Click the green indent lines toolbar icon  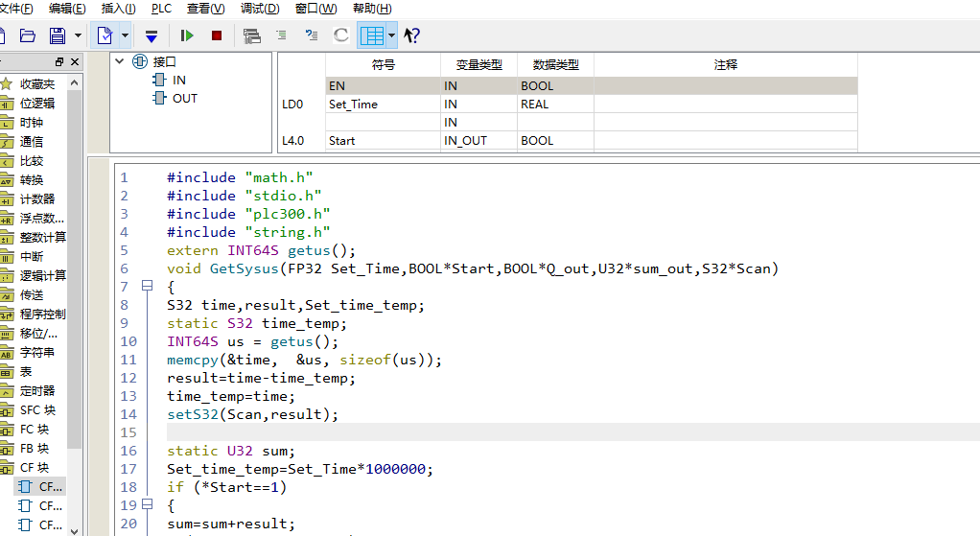(282, 35)
